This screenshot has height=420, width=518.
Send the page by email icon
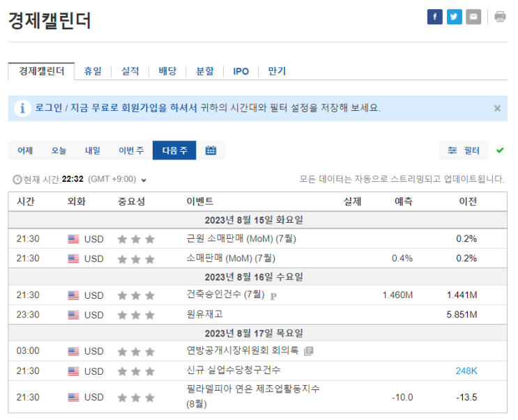(473, 17)
